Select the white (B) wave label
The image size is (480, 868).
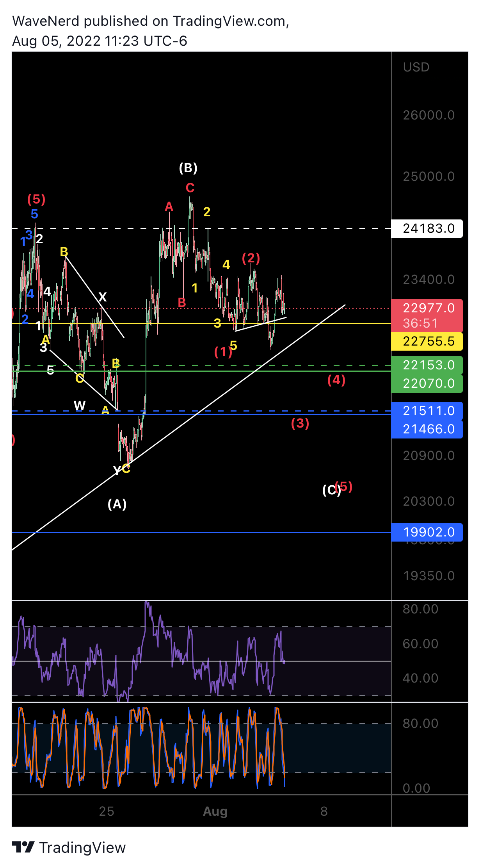click(188, 168)
